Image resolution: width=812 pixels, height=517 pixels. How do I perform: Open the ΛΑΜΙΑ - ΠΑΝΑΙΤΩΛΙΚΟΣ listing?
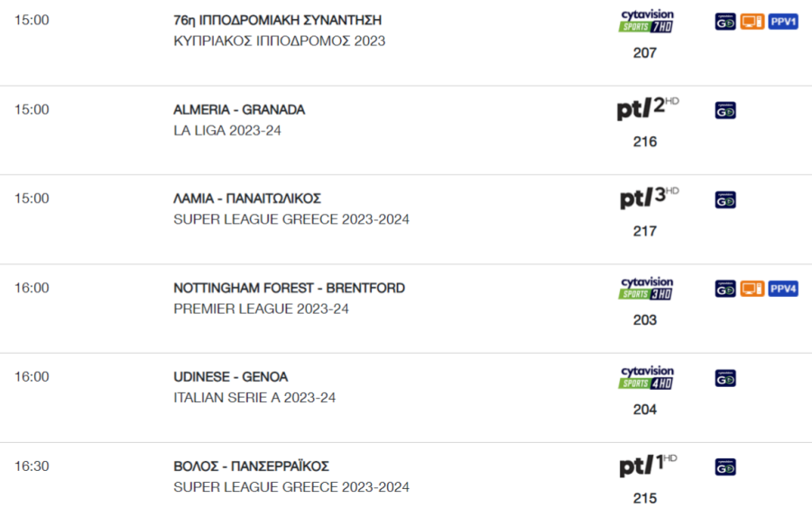(x=247, y=198)
